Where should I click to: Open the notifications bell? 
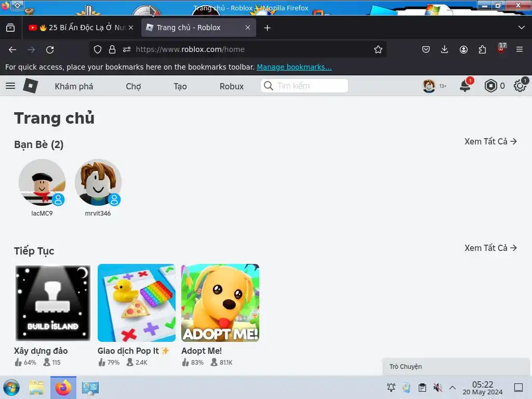click(x=465, y=86)
